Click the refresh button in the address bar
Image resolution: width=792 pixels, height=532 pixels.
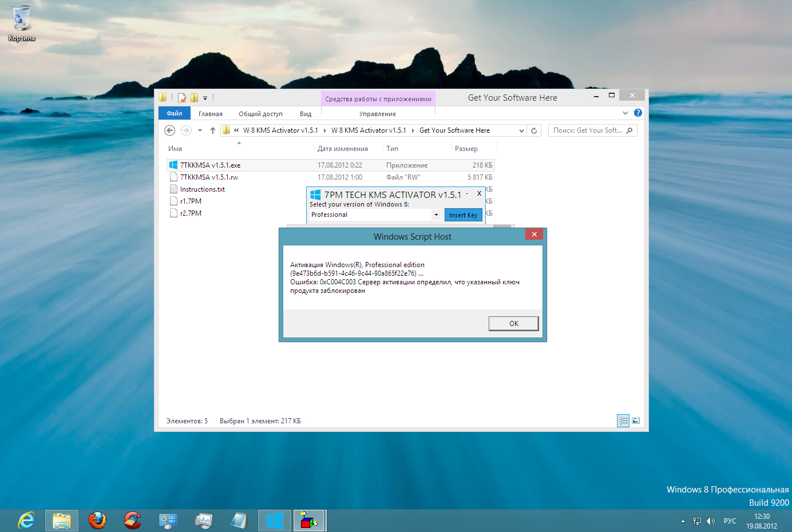534,130
